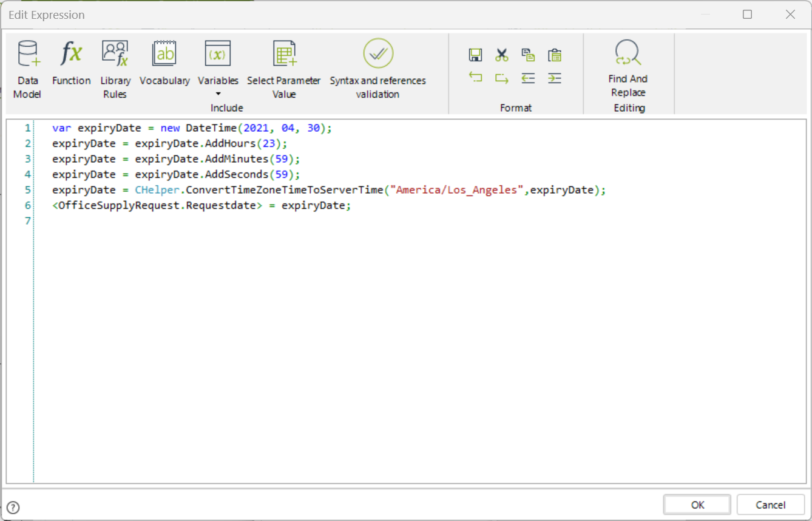Viewport: 812px width, 521px height.
Task: Decrease indent of the code
Action: click(528, 78)
